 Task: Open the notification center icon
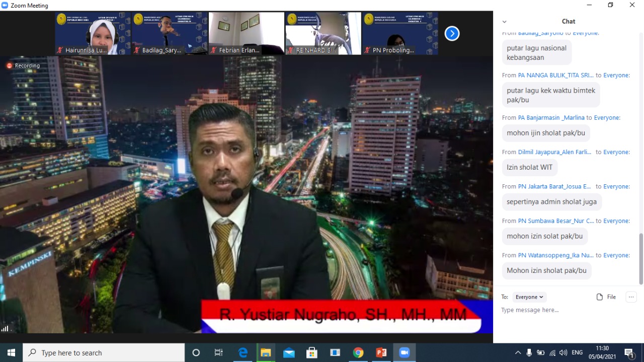point(629,353)
